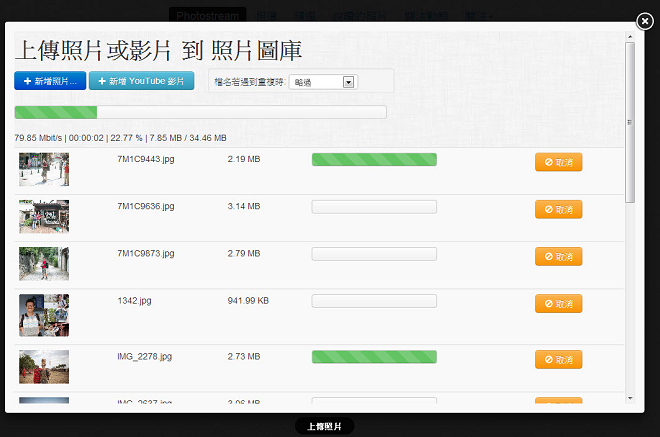Viewport: 660px width, 437px height.
Task: Click the upload photos button at bottom
Action: 325,426
